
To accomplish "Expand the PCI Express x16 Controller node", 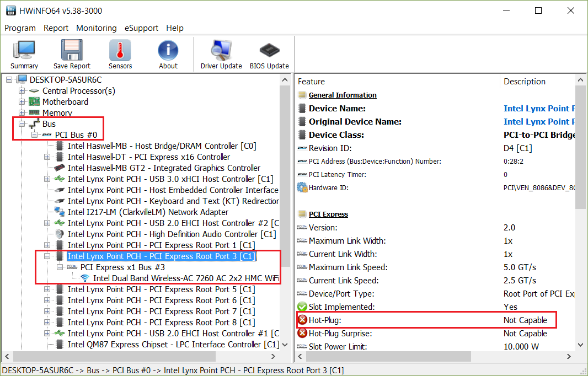I will (47, 157).
